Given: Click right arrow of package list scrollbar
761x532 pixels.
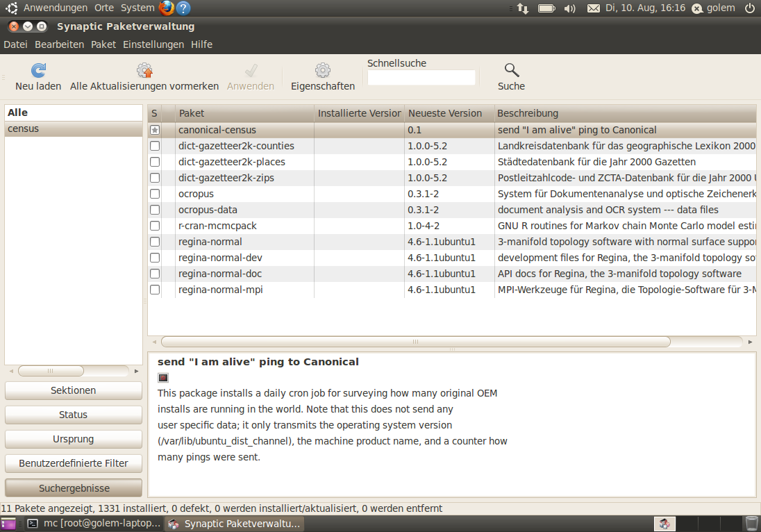Looking at the screenshot, I should click(x=751, y=342).
